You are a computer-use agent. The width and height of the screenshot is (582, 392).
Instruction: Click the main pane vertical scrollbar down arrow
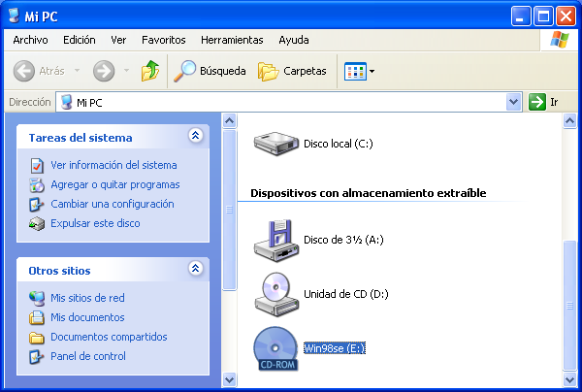[x=571, y=378]
